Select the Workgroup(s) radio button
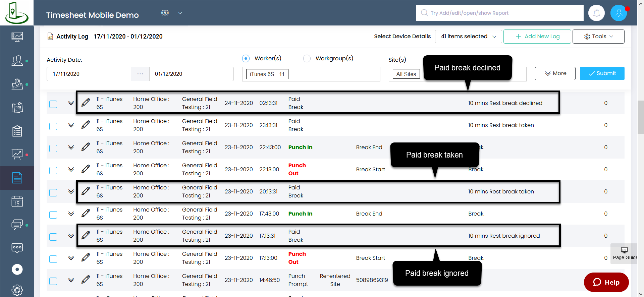644x297 pixels. (307, 59)
